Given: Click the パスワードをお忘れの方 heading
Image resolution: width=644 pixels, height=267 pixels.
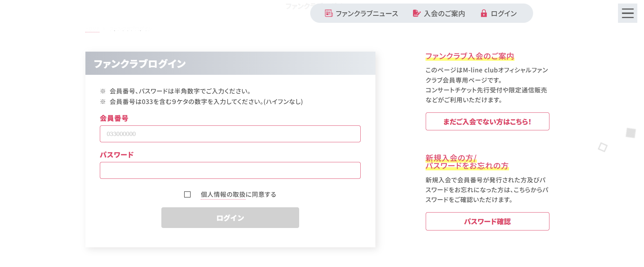Looking at the screenshot, I should point(467,166).
